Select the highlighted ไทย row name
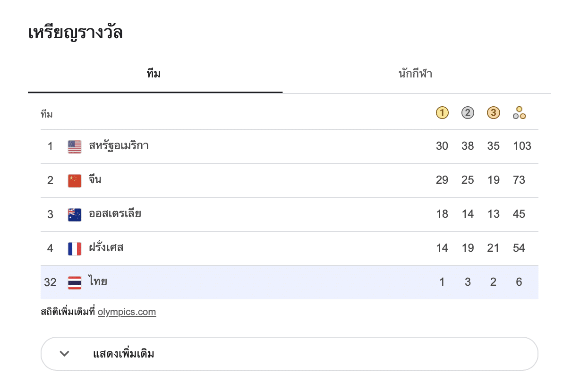The height and width of the screenshot is (392, 580). click(x=98, y=282)
